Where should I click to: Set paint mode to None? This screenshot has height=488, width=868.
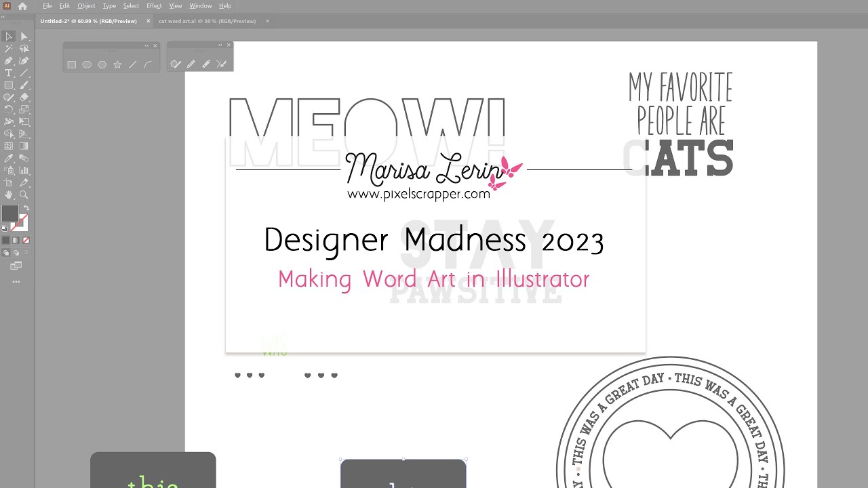pyautogui.click(x=26, y=240)
